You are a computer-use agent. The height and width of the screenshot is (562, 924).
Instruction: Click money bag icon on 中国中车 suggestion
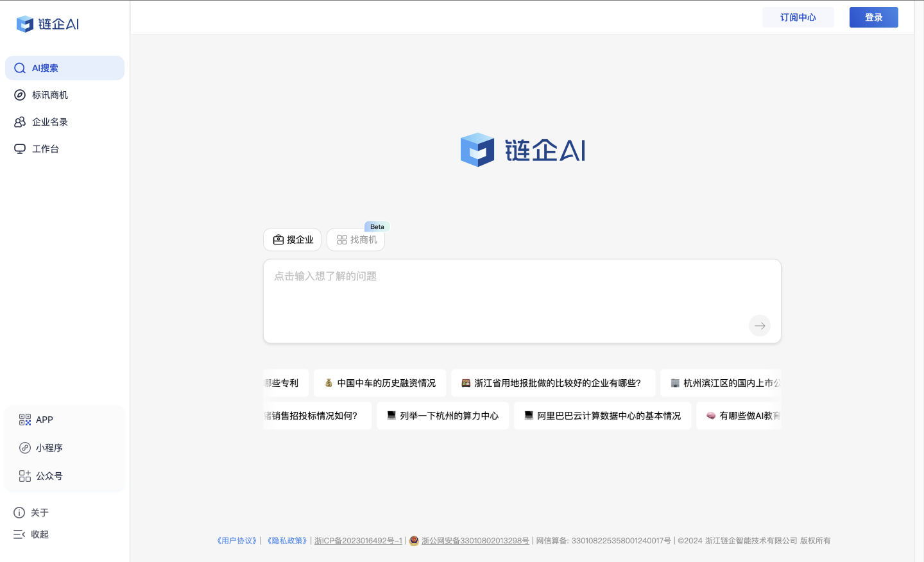(329, 383)
